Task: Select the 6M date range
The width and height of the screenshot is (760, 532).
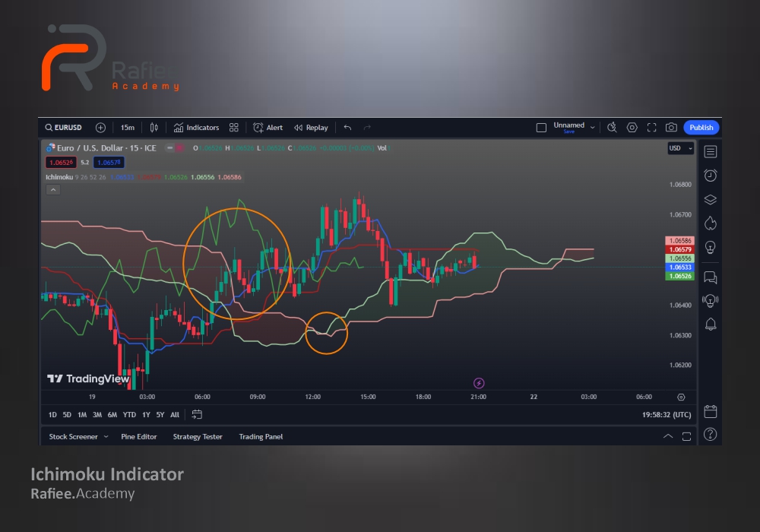Action: (112, 415)
